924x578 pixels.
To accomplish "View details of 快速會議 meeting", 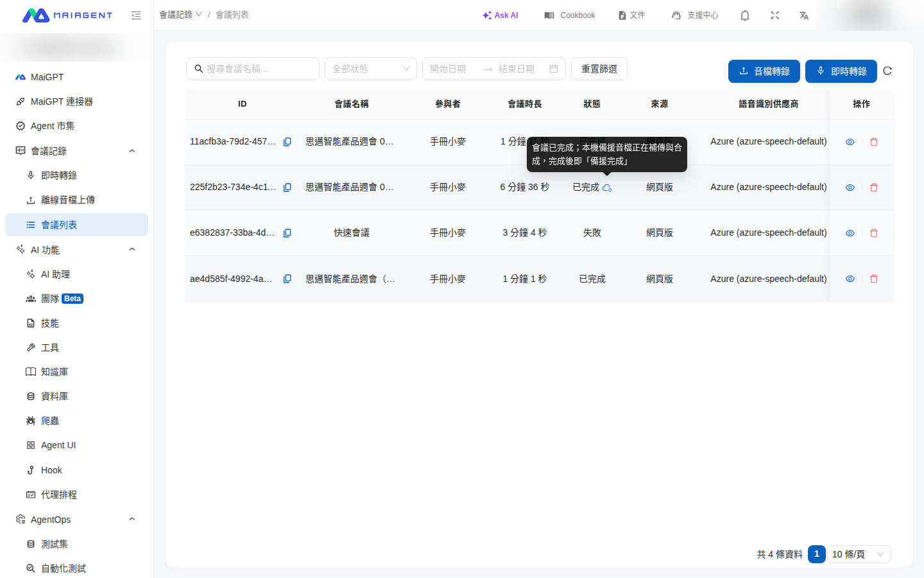I will point(850,233).
